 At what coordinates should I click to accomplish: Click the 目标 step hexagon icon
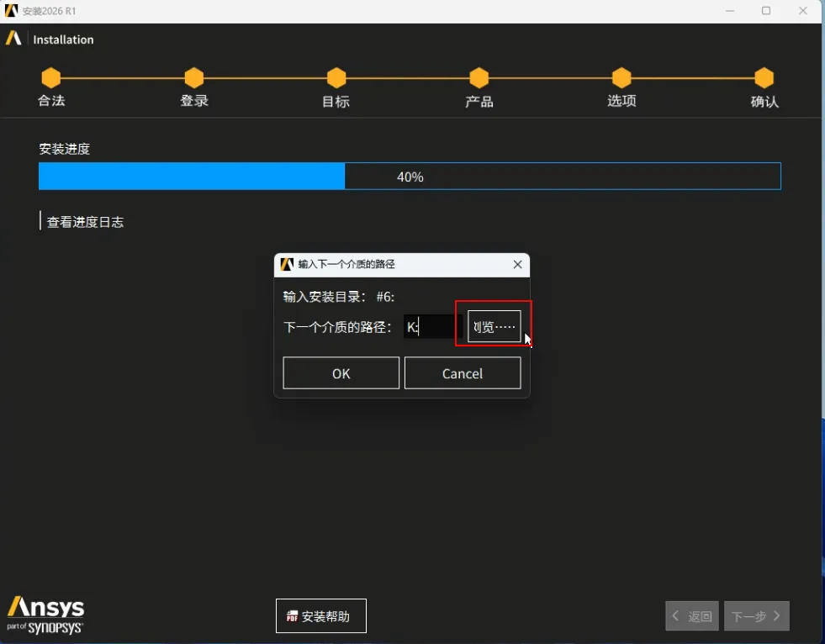(x=336, y=78)
